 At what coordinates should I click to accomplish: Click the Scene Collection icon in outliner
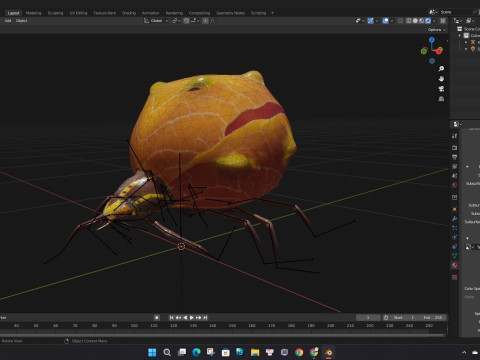click(x=460, y=29)
